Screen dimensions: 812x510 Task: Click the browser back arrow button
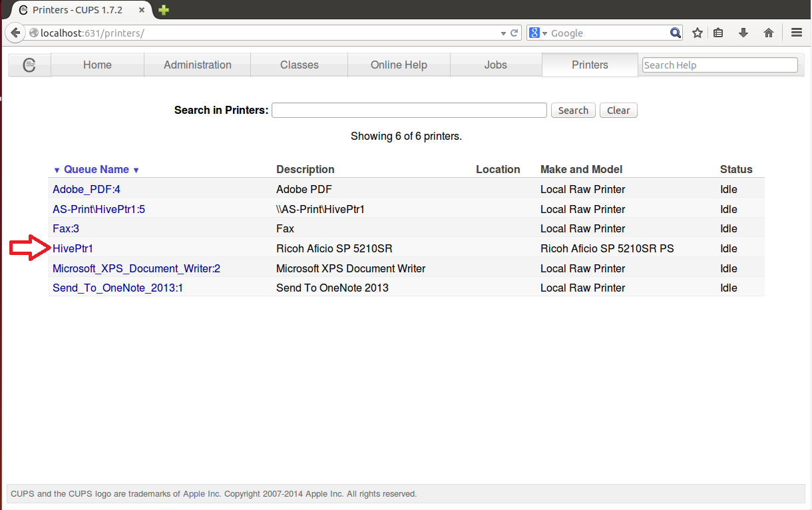point(15,33)
